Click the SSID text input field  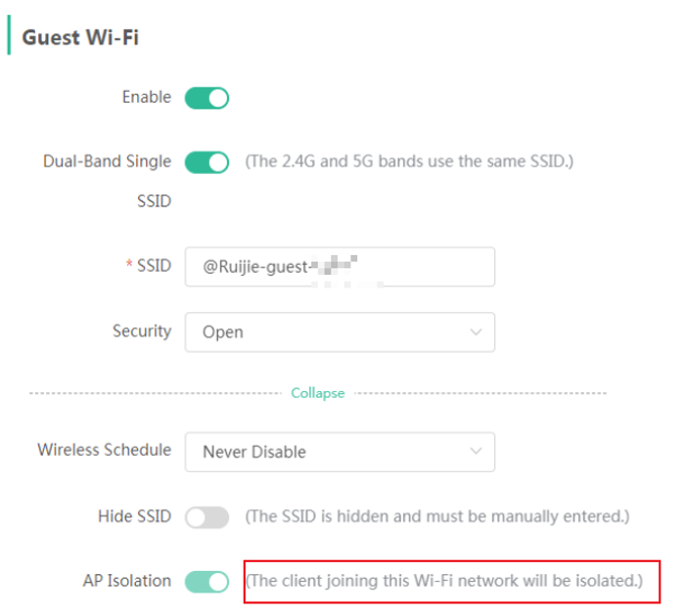coord(340,267)
